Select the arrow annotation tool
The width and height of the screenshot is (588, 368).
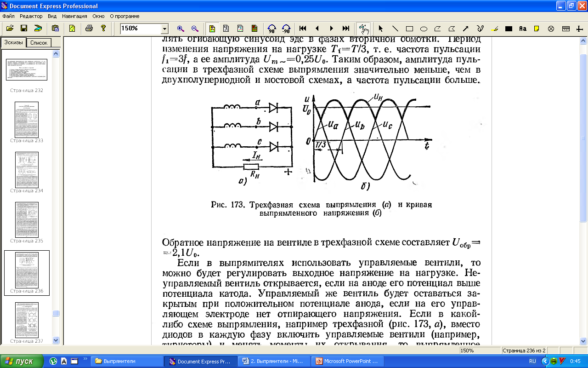(466, 28)
